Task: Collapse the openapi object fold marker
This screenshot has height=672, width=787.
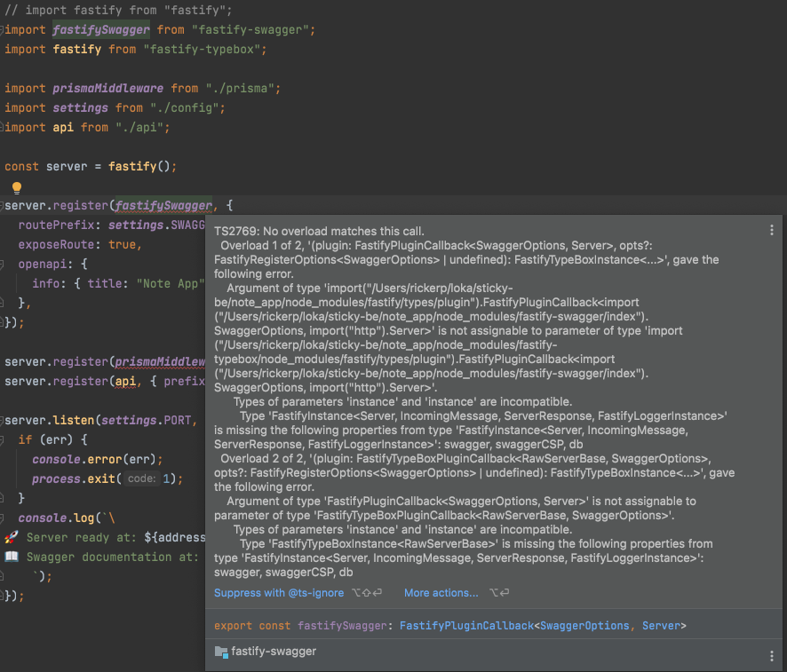Action: 2,265
